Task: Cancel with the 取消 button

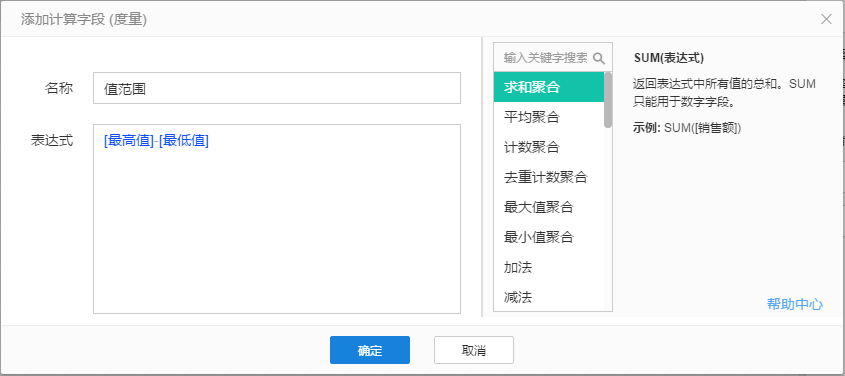Action: tap(474, 350)
